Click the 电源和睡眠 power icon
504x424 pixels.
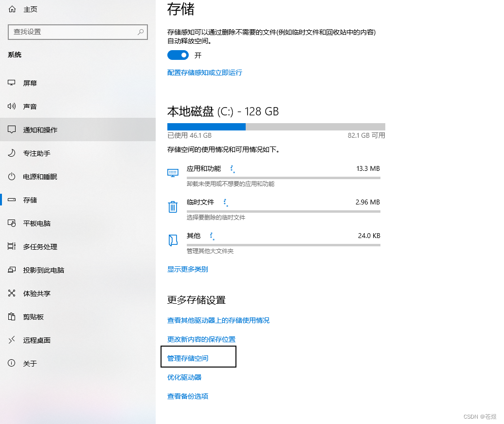pyautogui.click(x=12, y=176)
